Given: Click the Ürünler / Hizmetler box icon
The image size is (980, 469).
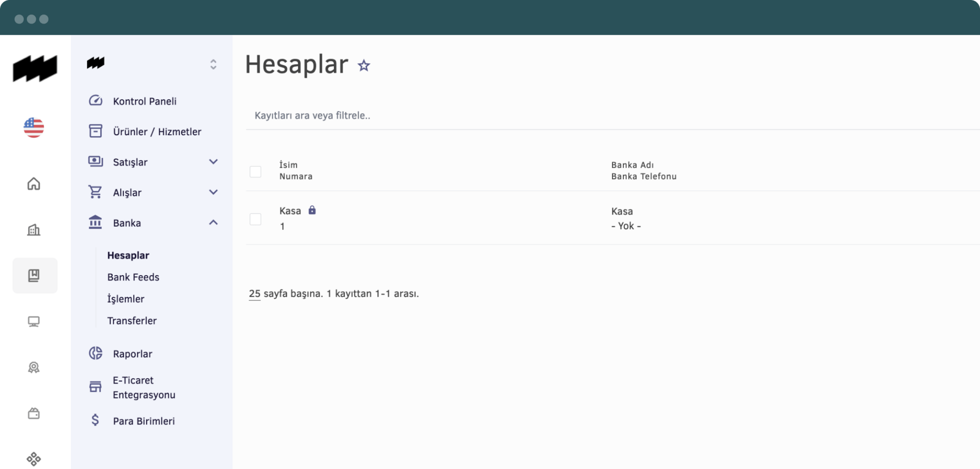Looking at the screenshot, I should pyautogui.click(x=96, y=131).
